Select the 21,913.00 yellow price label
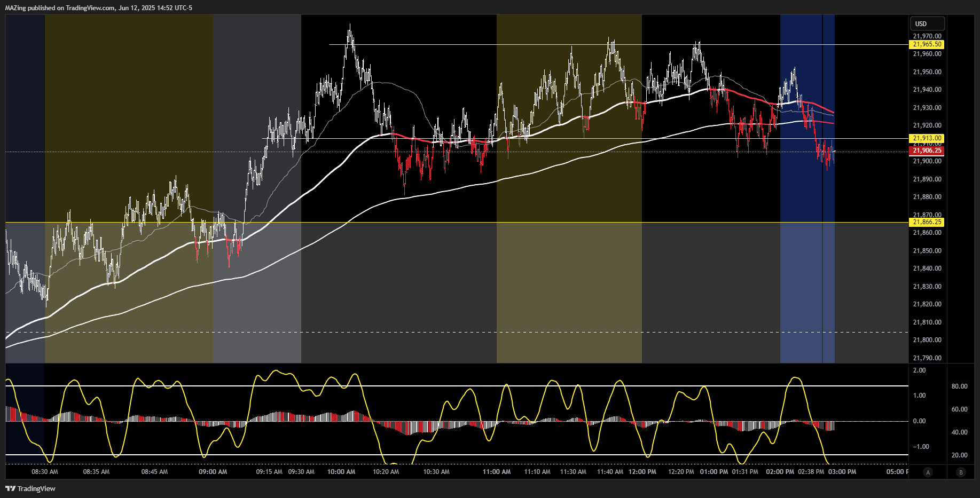980x498 pixels. 927,138
